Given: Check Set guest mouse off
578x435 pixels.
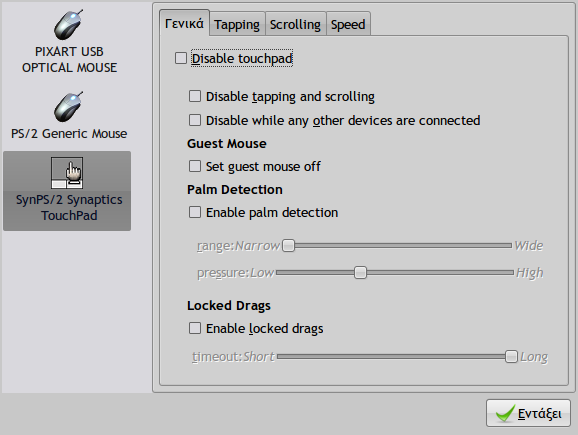Looking at the screenshot, I should 195,166.
